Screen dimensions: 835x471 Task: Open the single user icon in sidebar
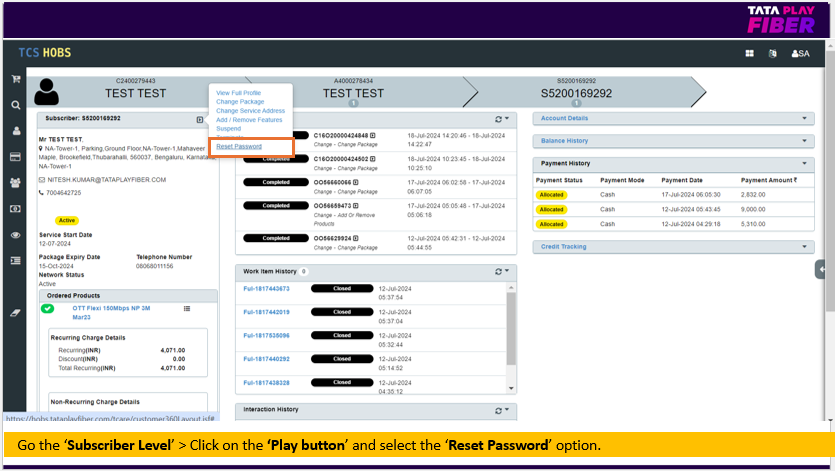16,131
